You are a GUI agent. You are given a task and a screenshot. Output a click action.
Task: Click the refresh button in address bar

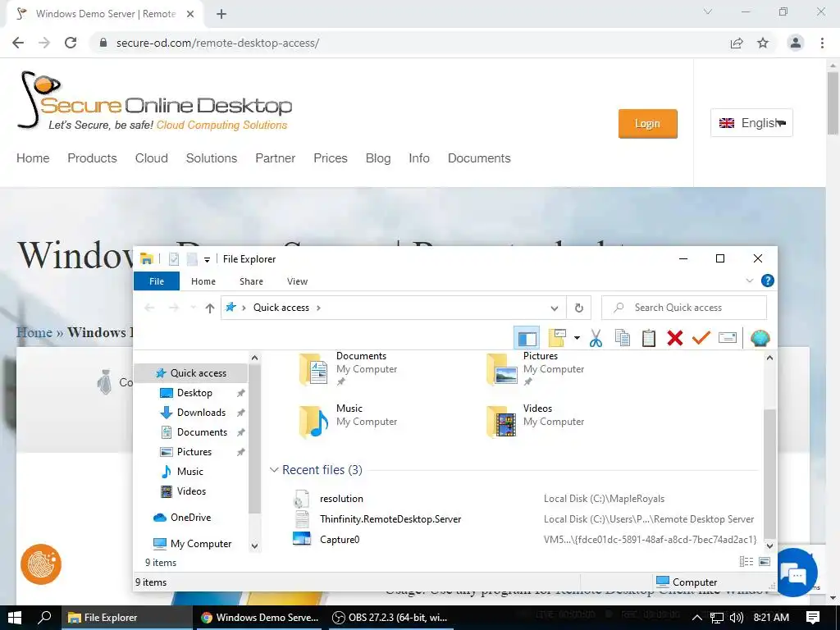click(x=578, y=308)
